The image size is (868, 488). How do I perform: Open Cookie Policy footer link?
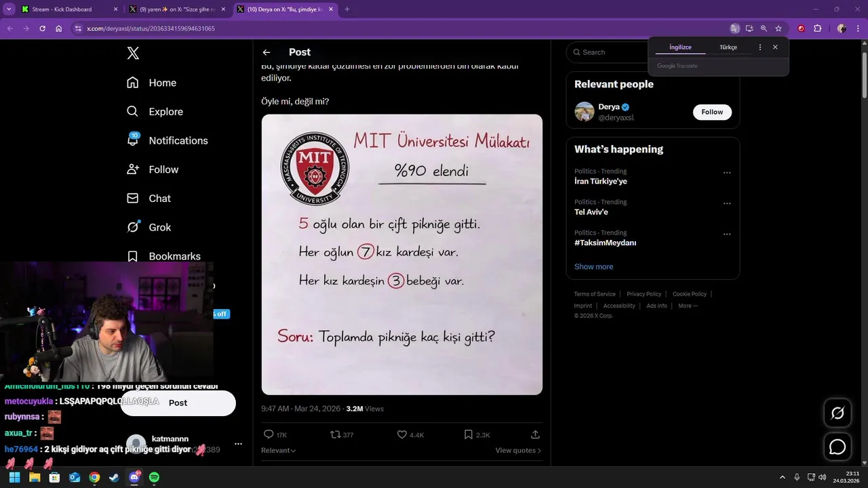690,294
